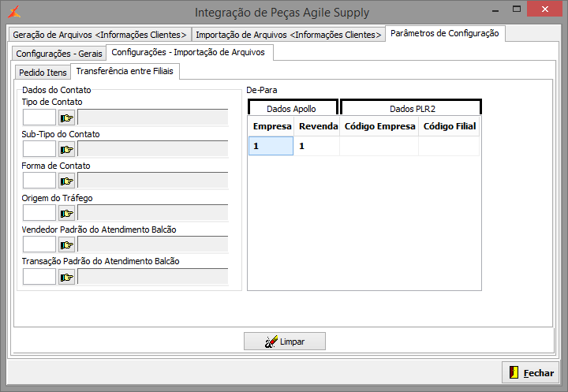568x392 pixels.
Task: Click empty Código Filial cell in first row
Action: (449, 146)
